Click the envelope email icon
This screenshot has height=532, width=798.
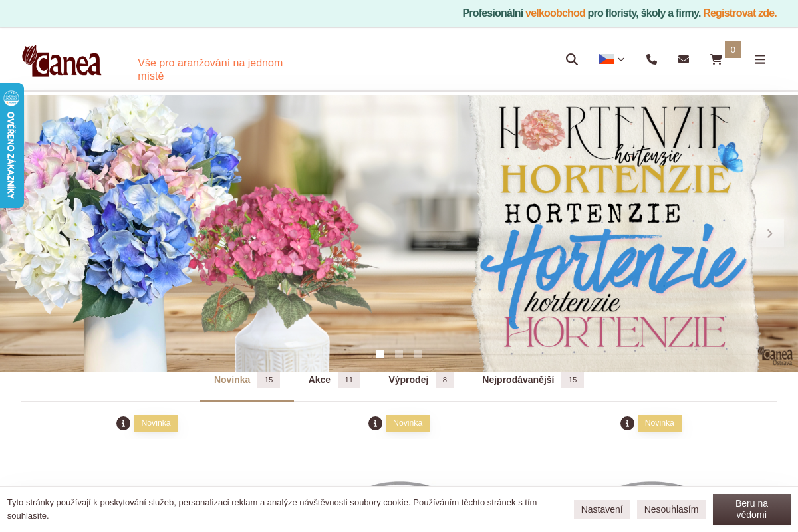pos(684,59)
